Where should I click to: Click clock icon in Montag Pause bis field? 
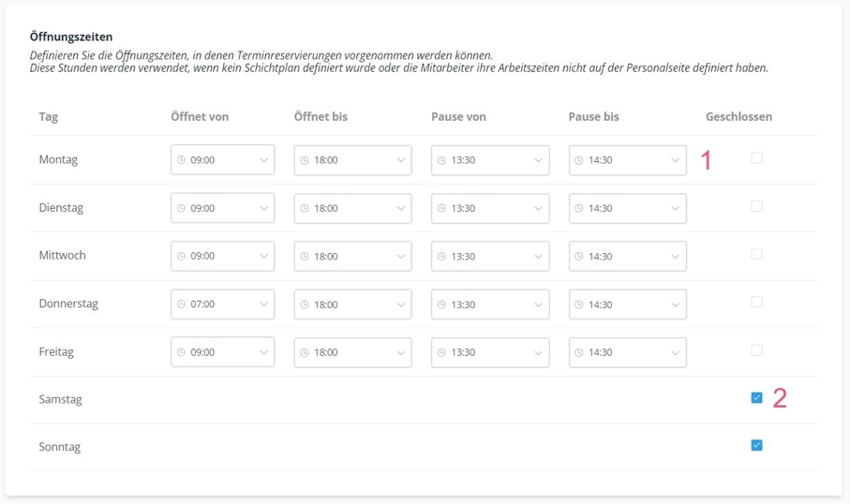(579, 160)
